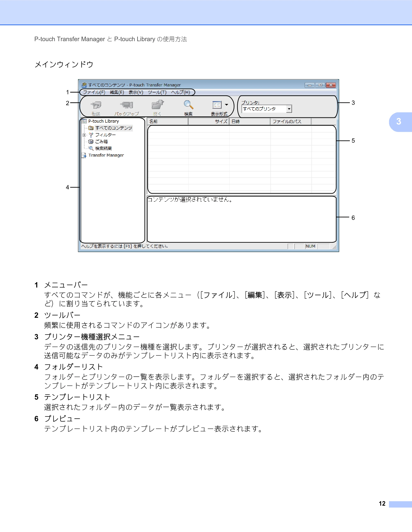Sort by 名前 column header
The width and height of the screenshot is (412, 532).
168,121
